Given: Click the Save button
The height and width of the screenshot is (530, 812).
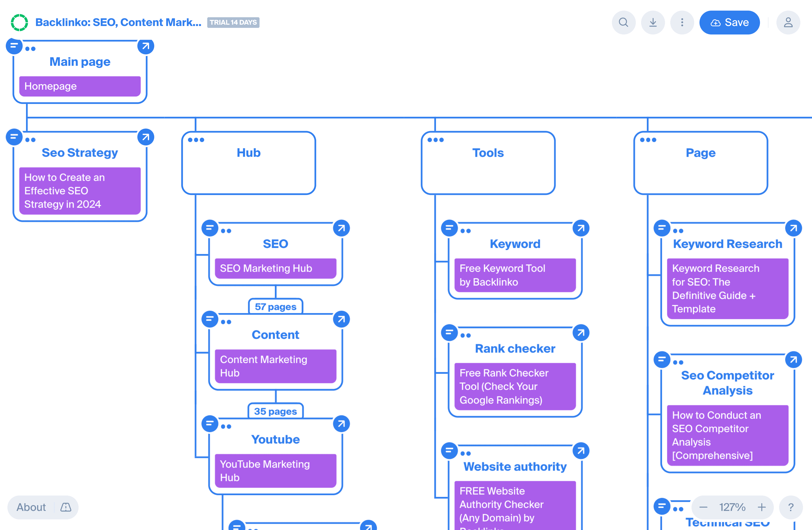Looking at the screenshot, I should pos(729,23).
